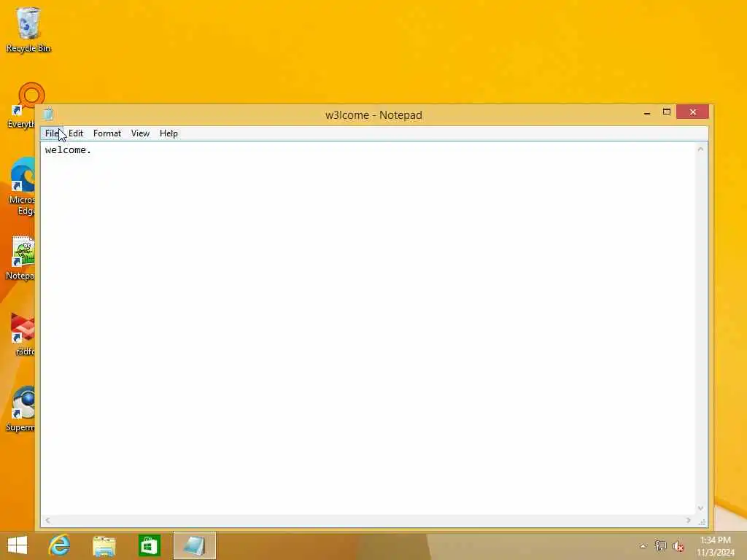Select the Recycle Bin desktop icon
747x560 pixels.
pyautogui.click(x=28, y=29)
